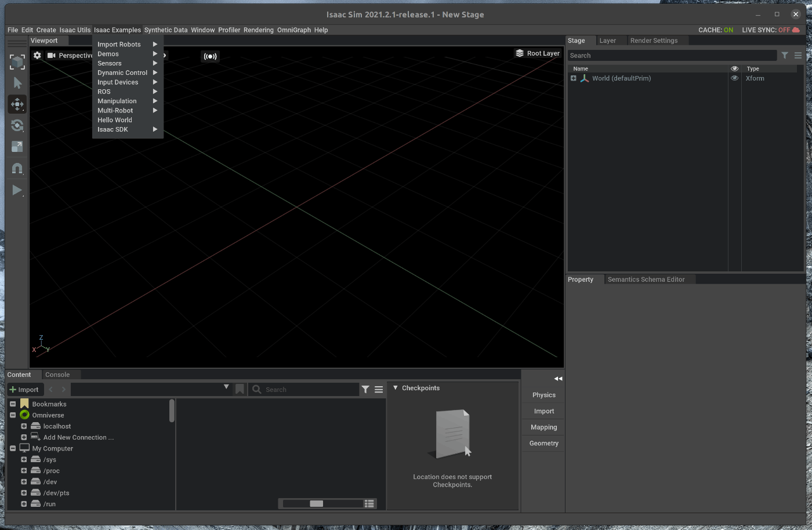Click the viewport live stream broadcast icon
This screenshot has height=530, width=812.
pos(210,56)
